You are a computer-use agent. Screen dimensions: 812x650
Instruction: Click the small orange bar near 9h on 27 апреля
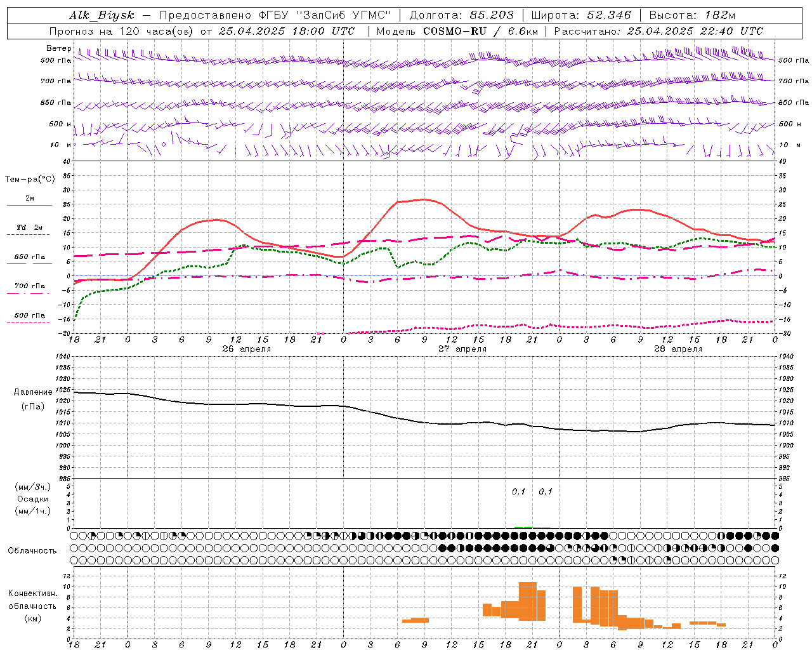[x=416, y=620]
